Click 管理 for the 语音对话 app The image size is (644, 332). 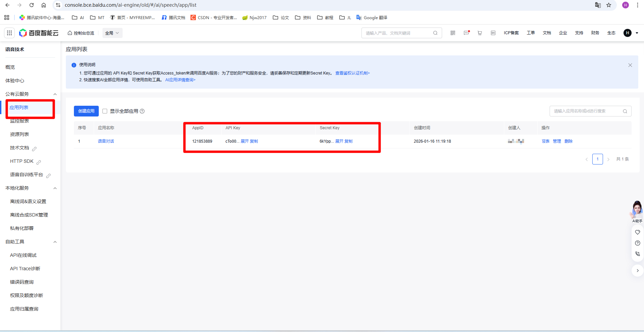tap(557, 141)
